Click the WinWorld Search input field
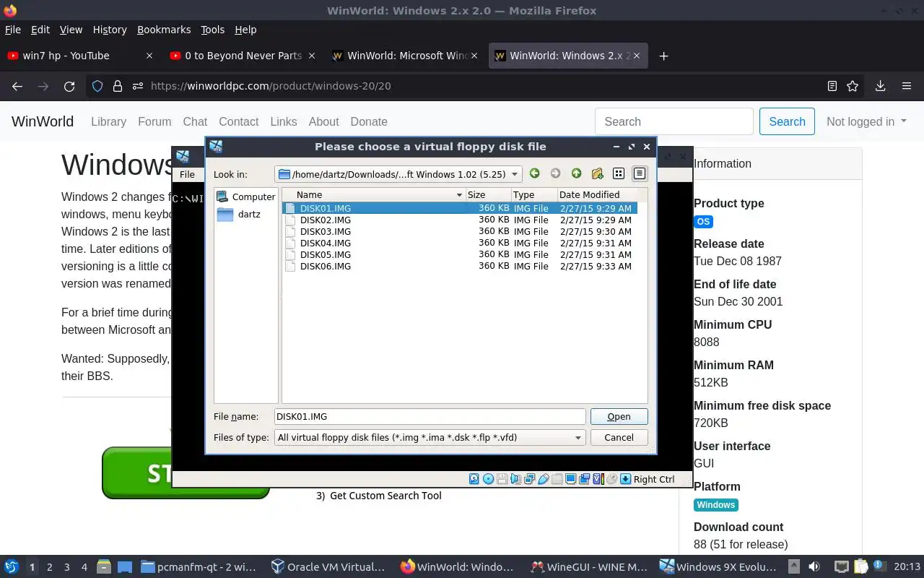This screenshot has height=578, width=924. pyautogui.click(x=674, y=121)
